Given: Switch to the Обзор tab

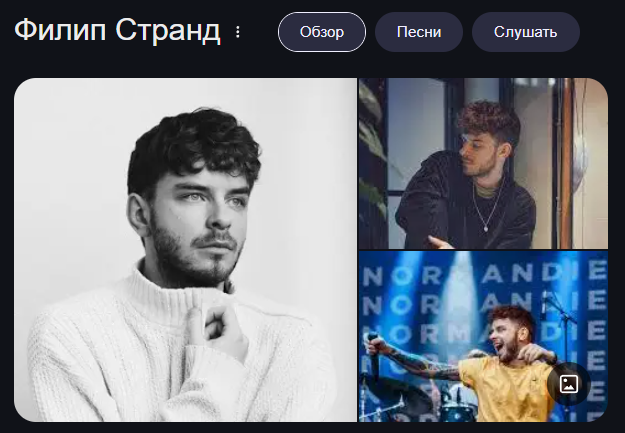Looking at the screenshot, I should 322,32.
